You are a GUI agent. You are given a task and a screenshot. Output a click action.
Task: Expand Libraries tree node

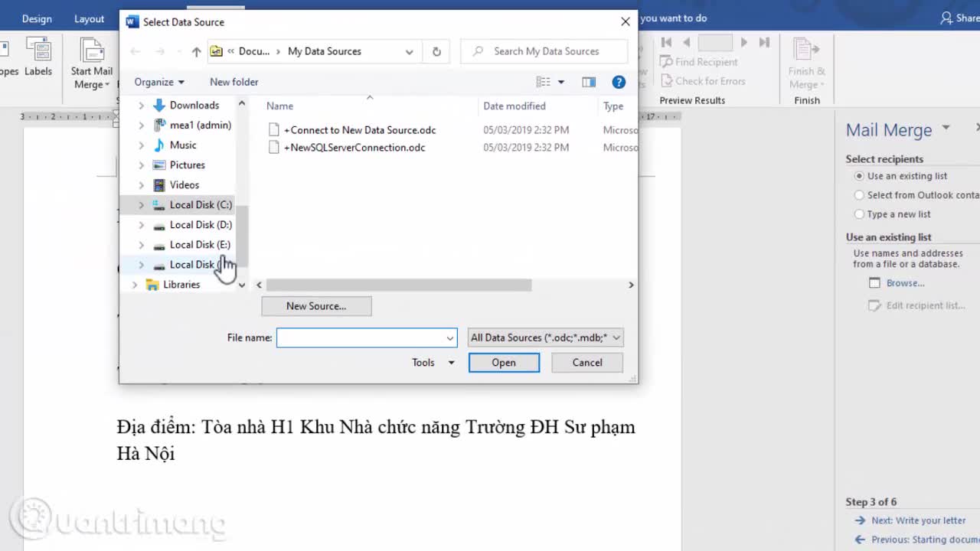(x=135, y=284)
